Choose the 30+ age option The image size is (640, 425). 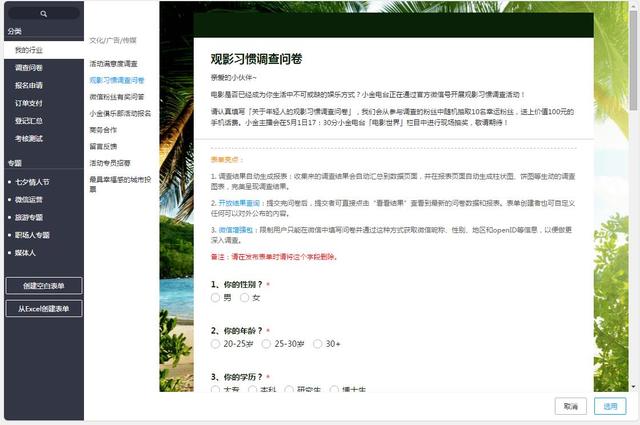point(318,344)
